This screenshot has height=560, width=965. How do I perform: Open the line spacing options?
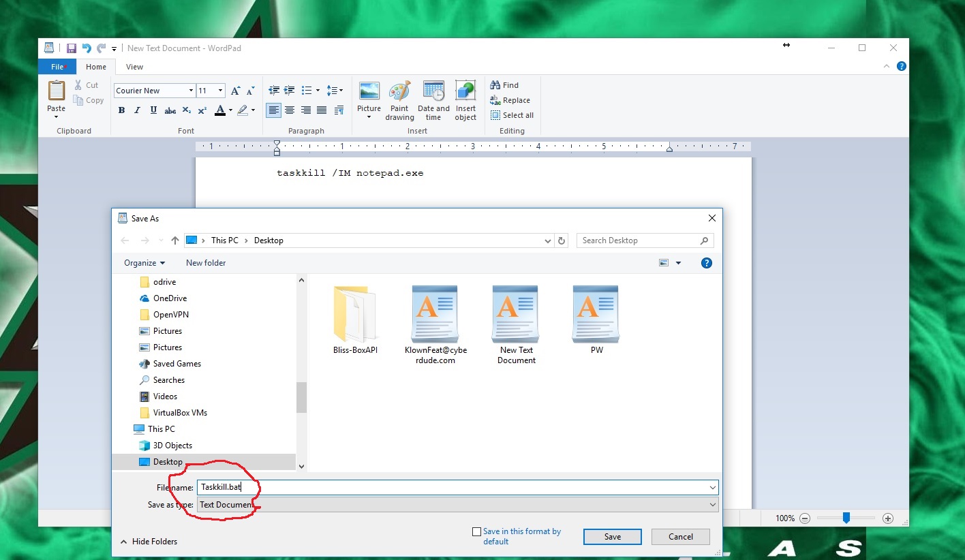pyautogui.click(x=335, y=90)
